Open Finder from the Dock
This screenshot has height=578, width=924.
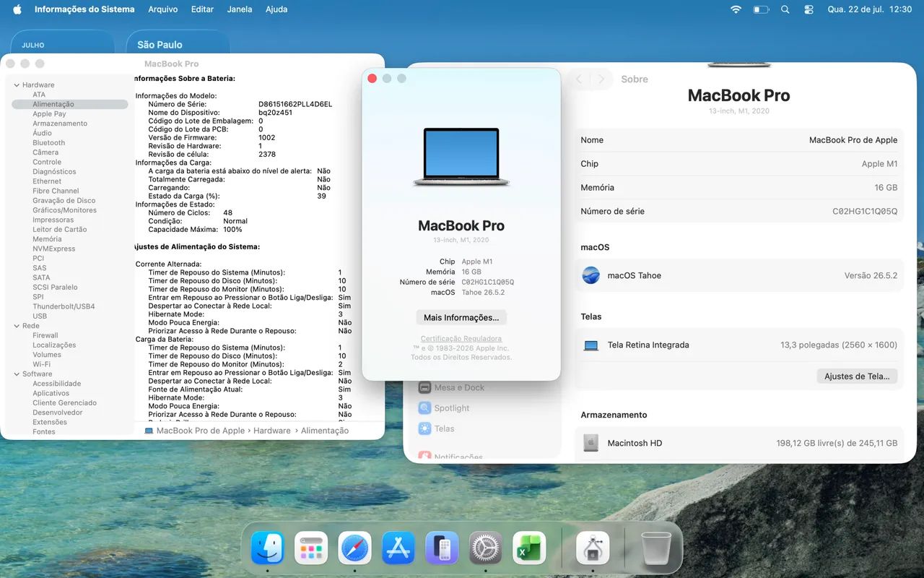click(268, 548)
